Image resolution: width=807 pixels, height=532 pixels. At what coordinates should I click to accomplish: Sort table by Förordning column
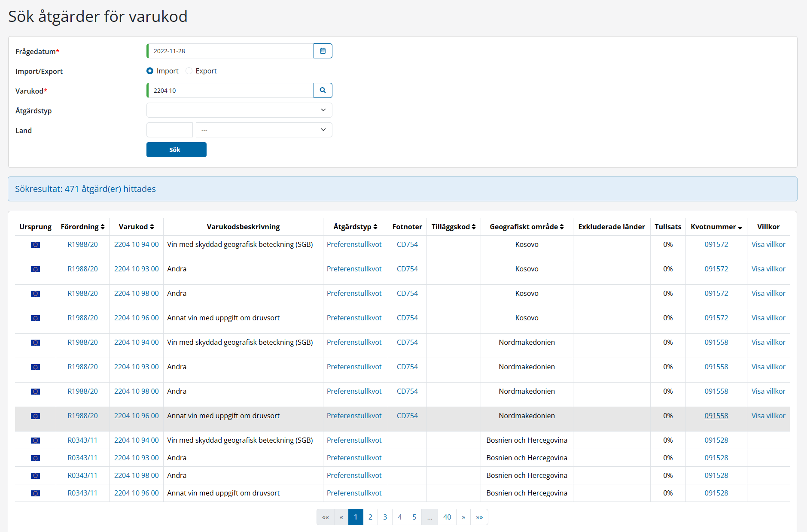point(82,227)
